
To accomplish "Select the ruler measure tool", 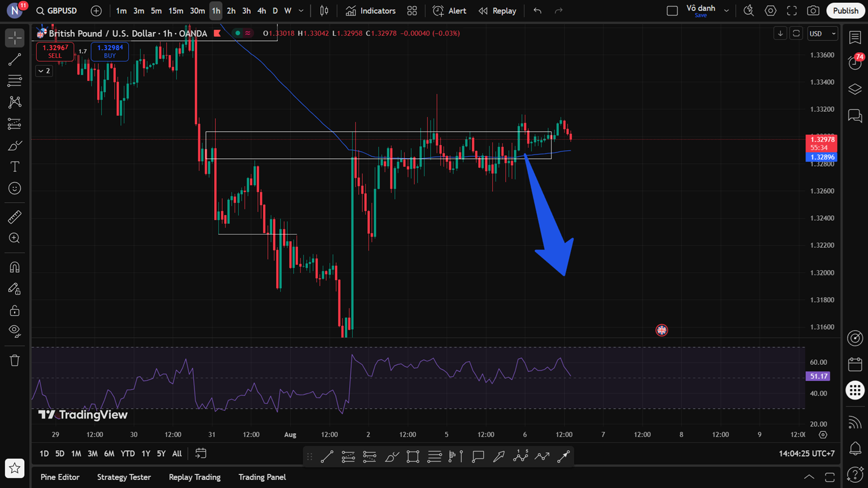I will click(15, 217).
